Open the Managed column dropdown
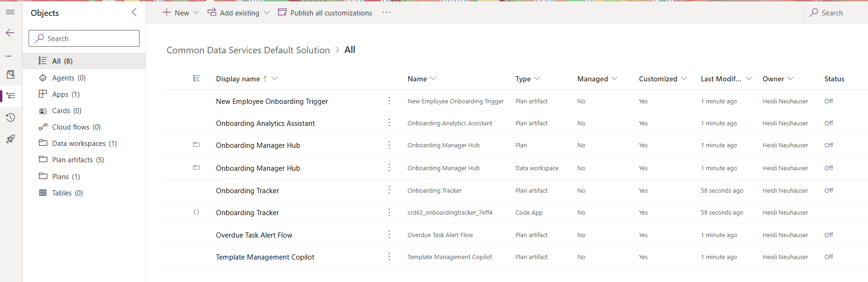Viewport: 868px width, 282px height. [614, 79]
